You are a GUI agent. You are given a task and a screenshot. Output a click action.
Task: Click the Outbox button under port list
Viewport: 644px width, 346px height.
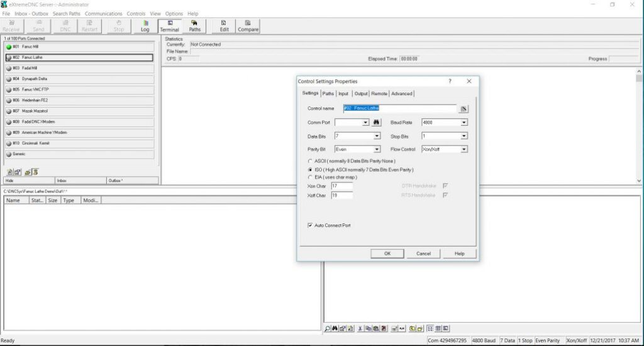click(x=133, y=181)
